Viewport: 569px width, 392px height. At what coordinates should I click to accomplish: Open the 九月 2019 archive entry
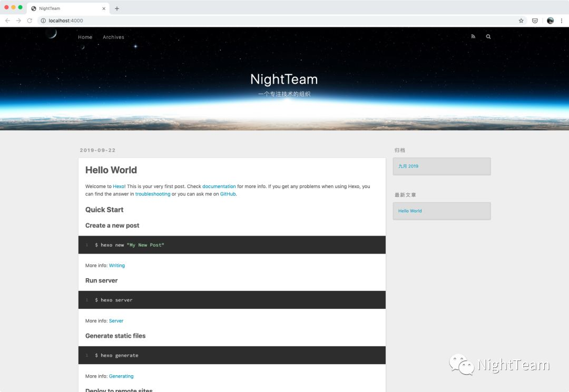coord(408,166)
